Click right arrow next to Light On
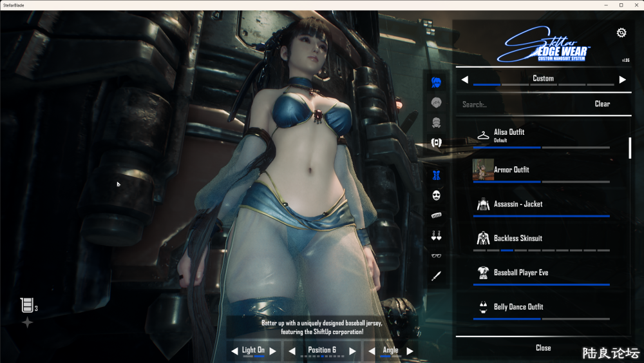 coord(272,351)
